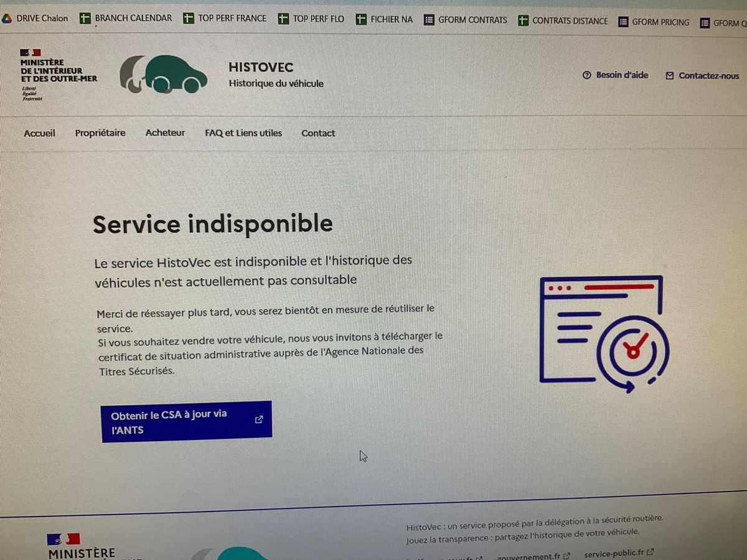Click the form icon beside the cut-off GFORM Q bookmark
Screen dimensions: 747x560
coord(705,23)
